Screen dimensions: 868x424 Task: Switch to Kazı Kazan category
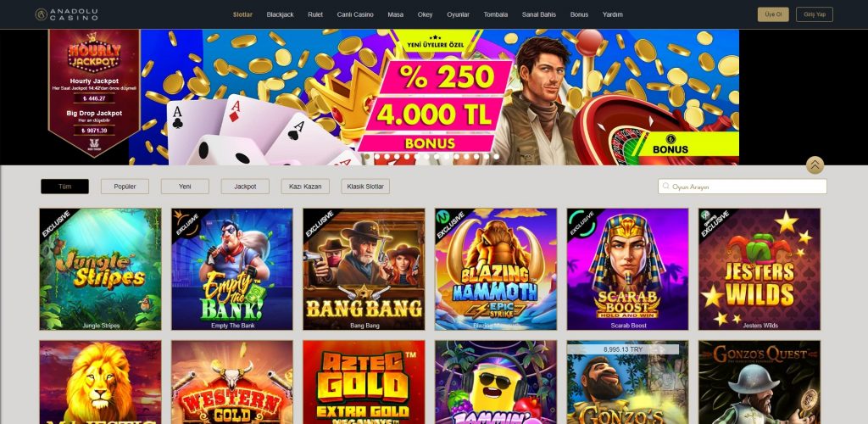(305, 187)
